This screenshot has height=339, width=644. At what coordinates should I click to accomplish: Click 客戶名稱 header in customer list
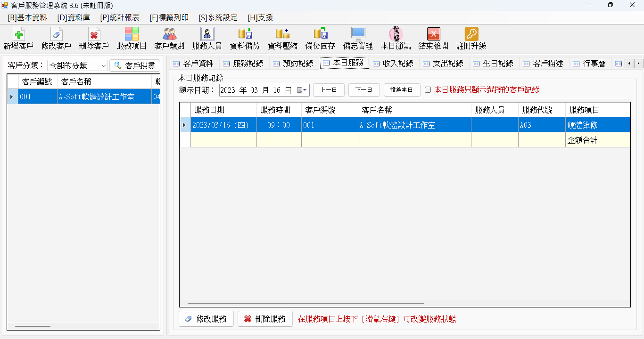point(104,81)
